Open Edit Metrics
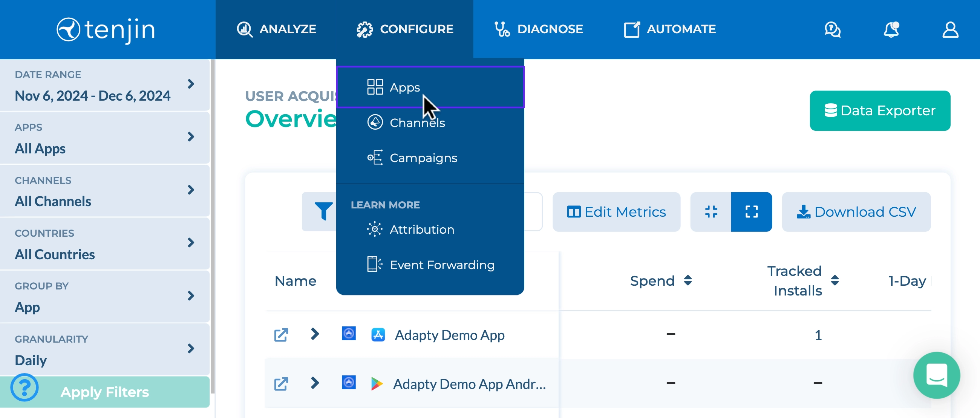980x418 pixels. click(x=616, y=211)
